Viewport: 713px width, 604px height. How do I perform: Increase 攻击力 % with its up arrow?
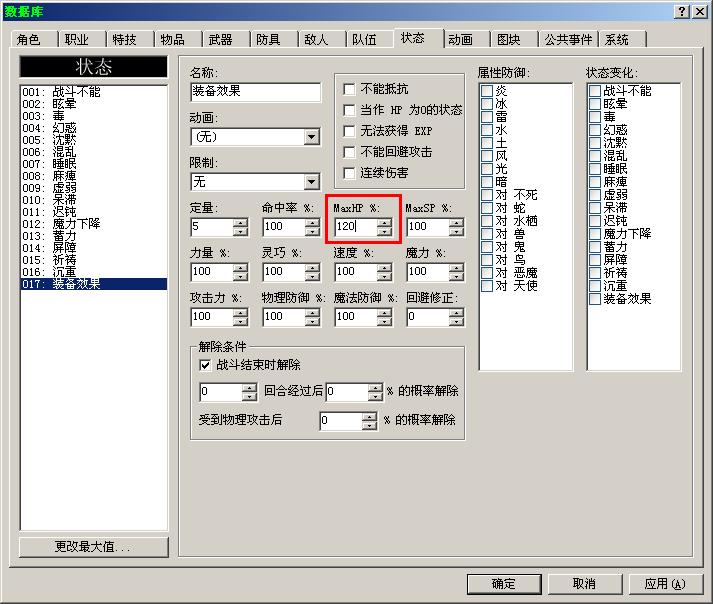pyautogui.click(x=241, y=312)
